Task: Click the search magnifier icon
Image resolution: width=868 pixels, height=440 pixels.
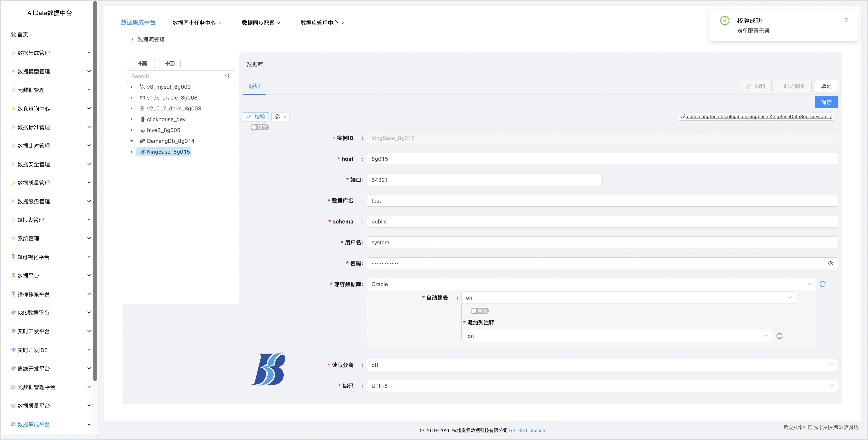Action: 228,76
